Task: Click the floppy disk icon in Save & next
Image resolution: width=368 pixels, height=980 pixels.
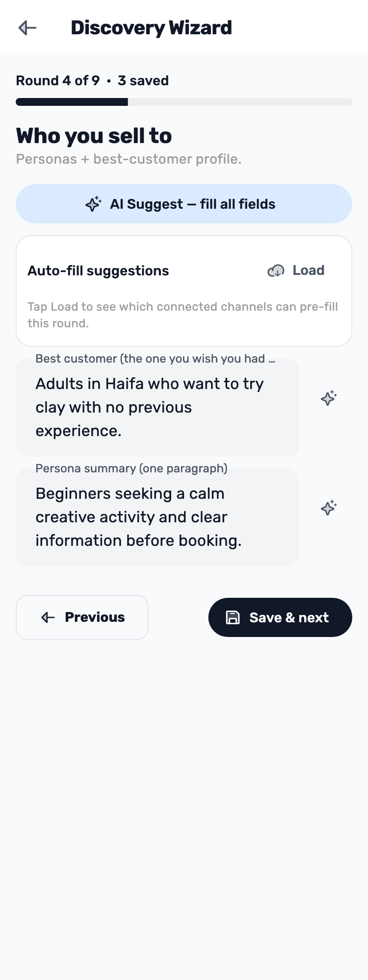Action: pos(233,617)
